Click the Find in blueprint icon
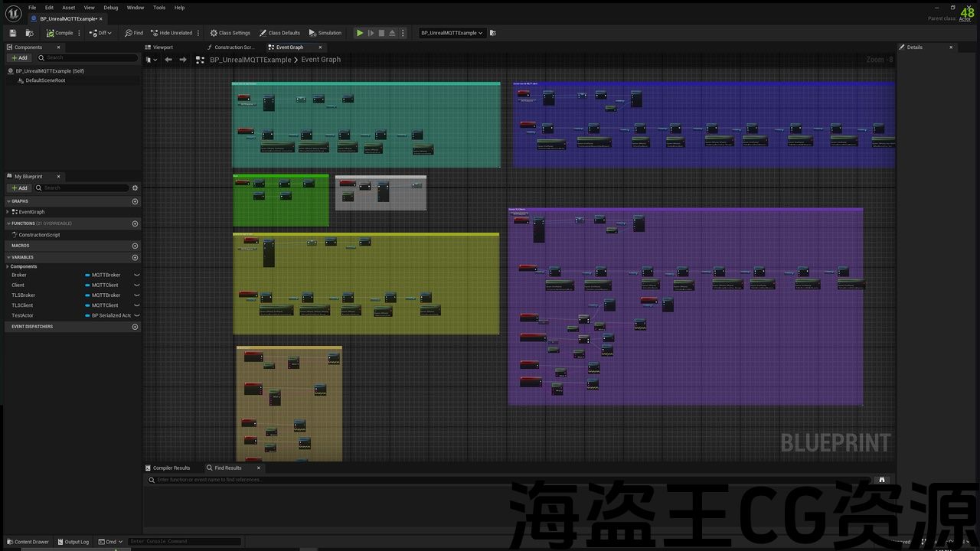The width and height of the screenshot is (980, 551). point(134,33)
